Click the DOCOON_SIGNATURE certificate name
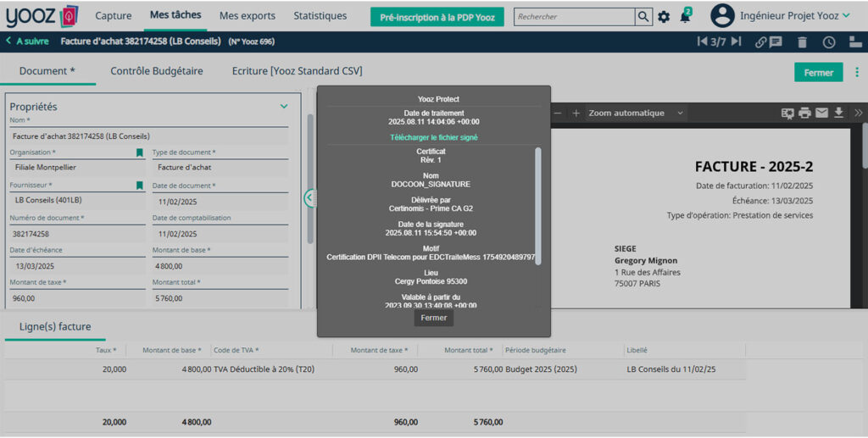This screenshot has height=438, width=868. point(430,184)
